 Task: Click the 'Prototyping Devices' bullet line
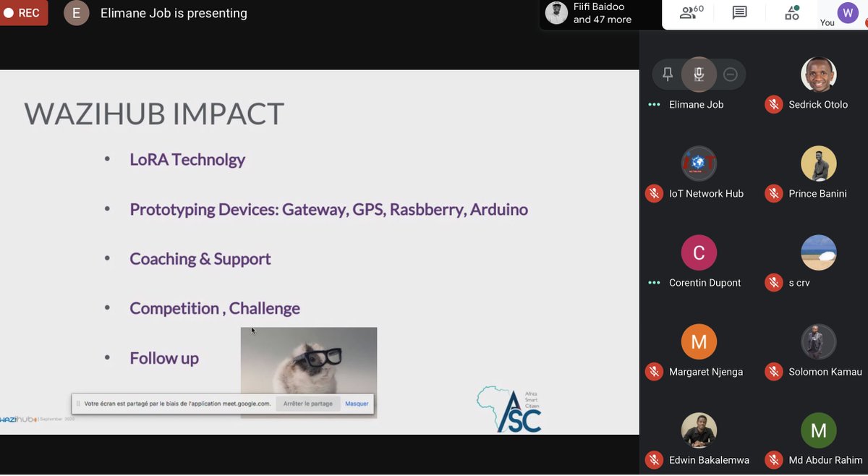[328, 210]
